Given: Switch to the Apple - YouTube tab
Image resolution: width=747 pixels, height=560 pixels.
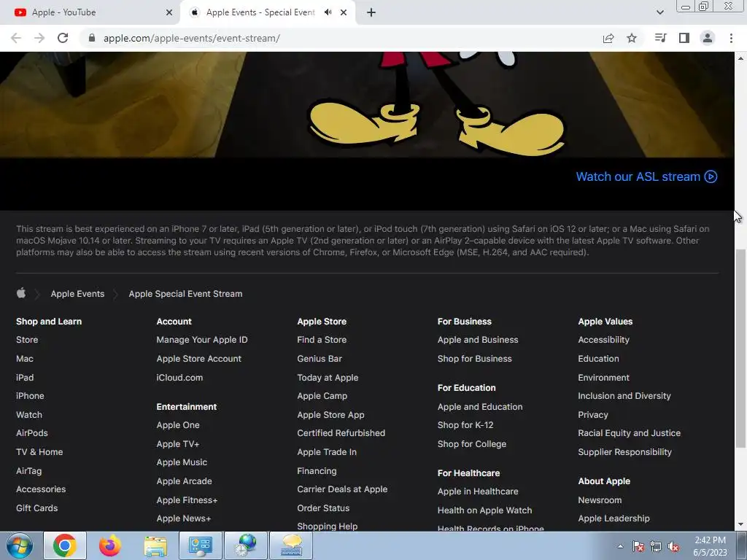Looking at the screenshot, I should (90, 12).
